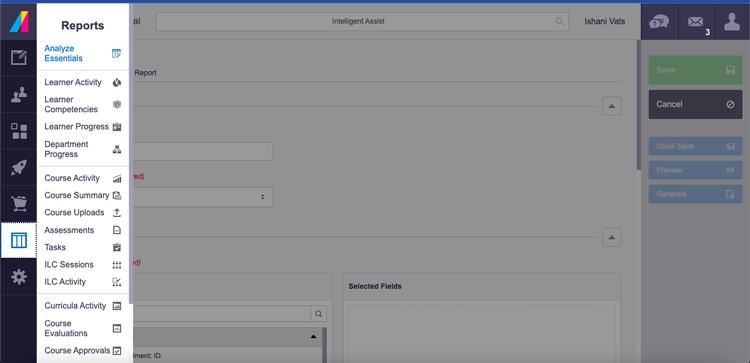Click the Intelligent Assist search magnifier icon
The image size is (750, 363).
pyautogui.click(x=560, y=22)
